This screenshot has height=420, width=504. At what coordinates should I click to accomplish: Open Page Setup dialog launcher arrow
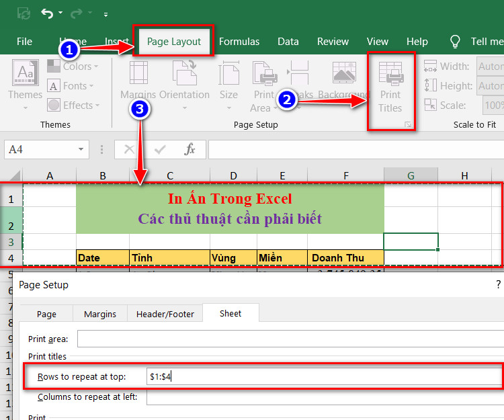(408, 125)
